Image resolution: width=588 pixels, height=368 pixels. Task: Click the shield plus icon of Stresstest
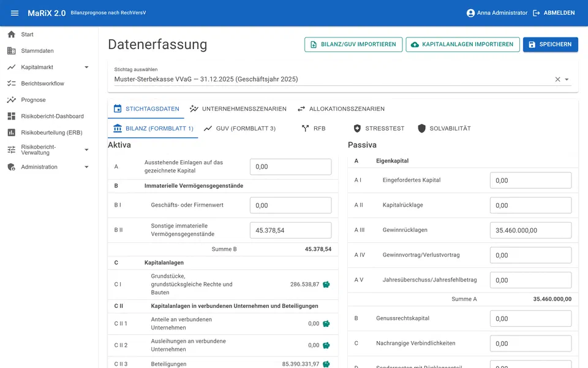(357, 128)
